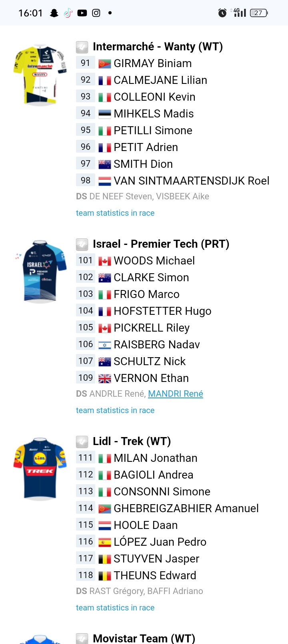
Task: Click the Canadian flag beside WOODS Michael
Action: pos(105,261)
